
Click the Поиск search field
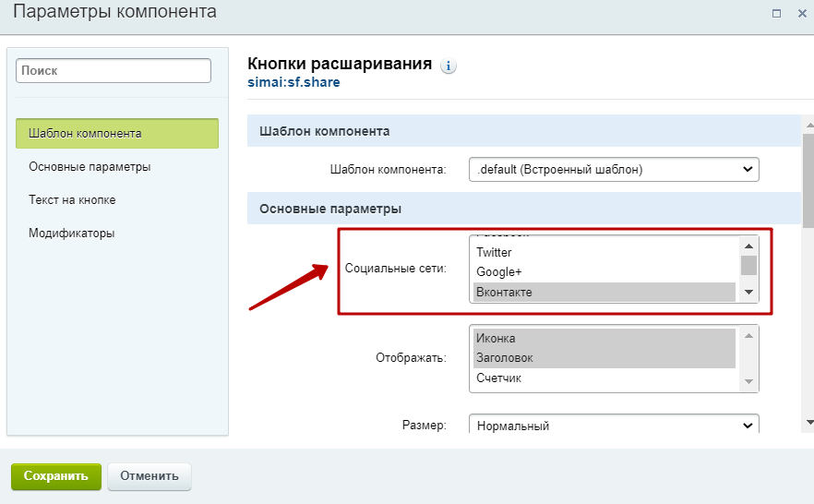click(x=114, y=70)
